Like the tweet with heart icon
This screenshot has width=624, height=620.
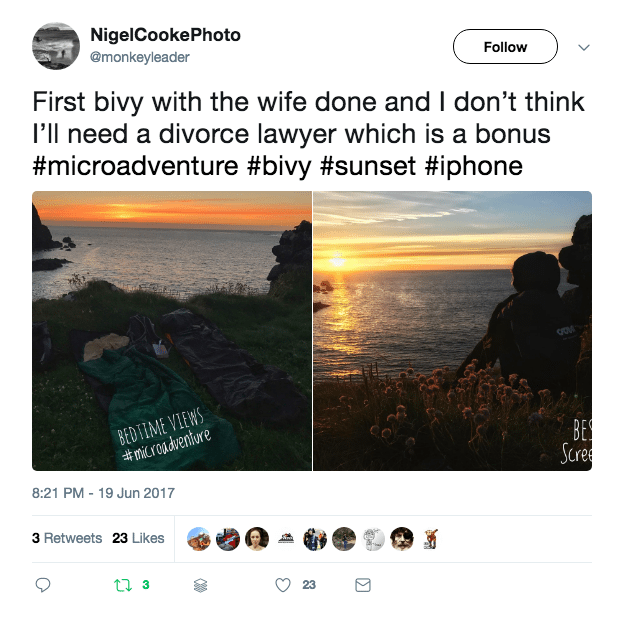[x=283, y=585]
